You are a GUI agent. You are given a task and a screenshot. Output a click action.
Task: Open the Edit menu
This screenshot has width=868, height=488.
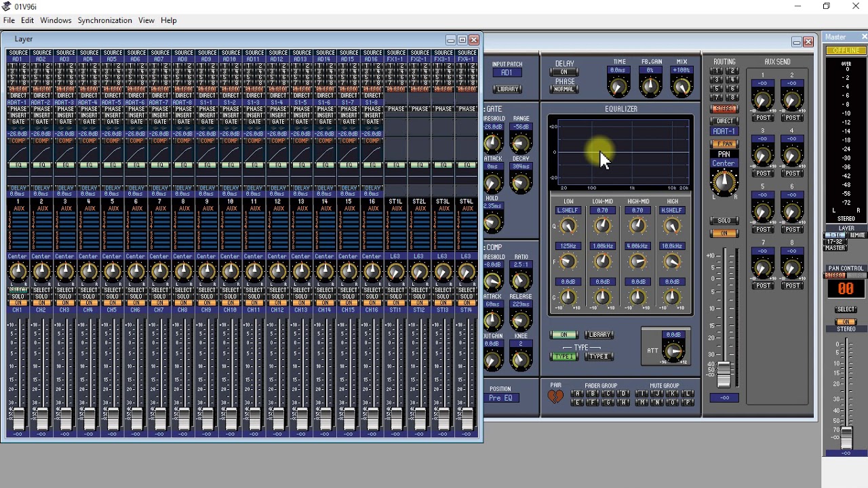[28, 20]
